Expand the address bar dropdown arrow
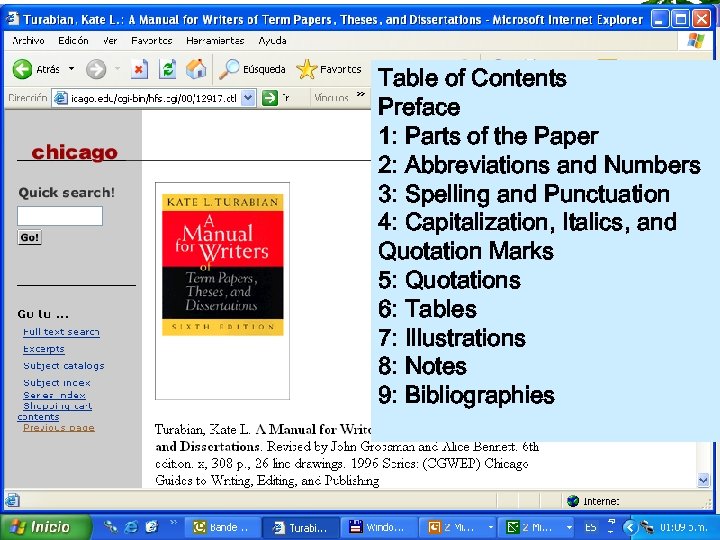This screenshot has height=540, width=720. [x=248, y=98]
